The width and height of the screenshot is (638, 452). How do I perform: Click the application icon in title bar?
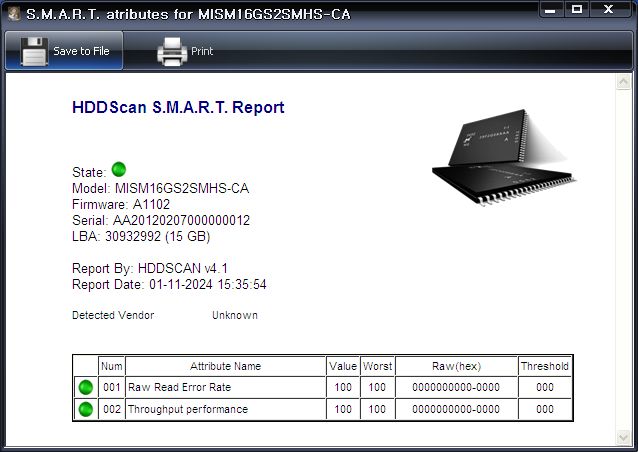coord(13,13)
